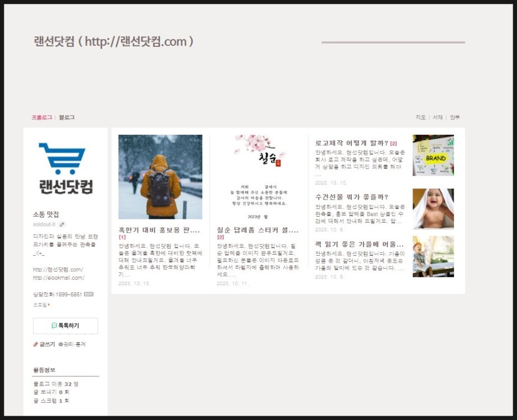Open 관리·통계 settings

pos(72,344)
